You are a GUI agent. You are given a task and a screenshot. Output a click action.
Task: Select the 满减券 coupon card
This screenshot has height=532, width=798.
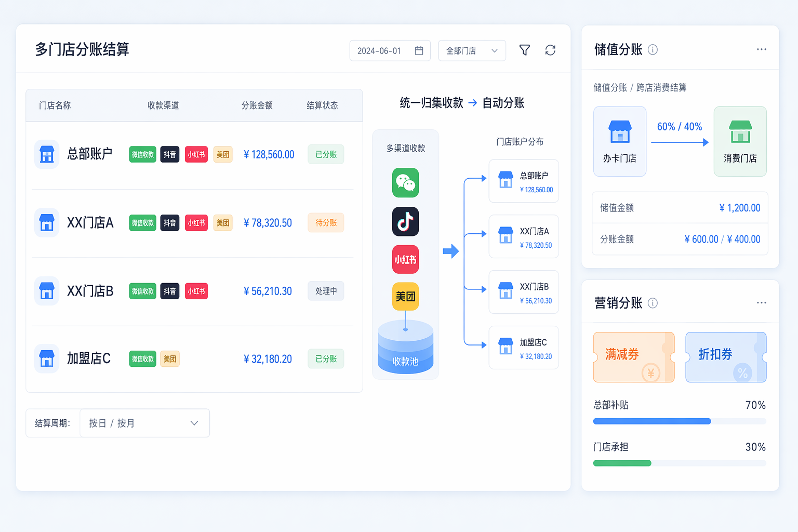click(x=634, y=357)
